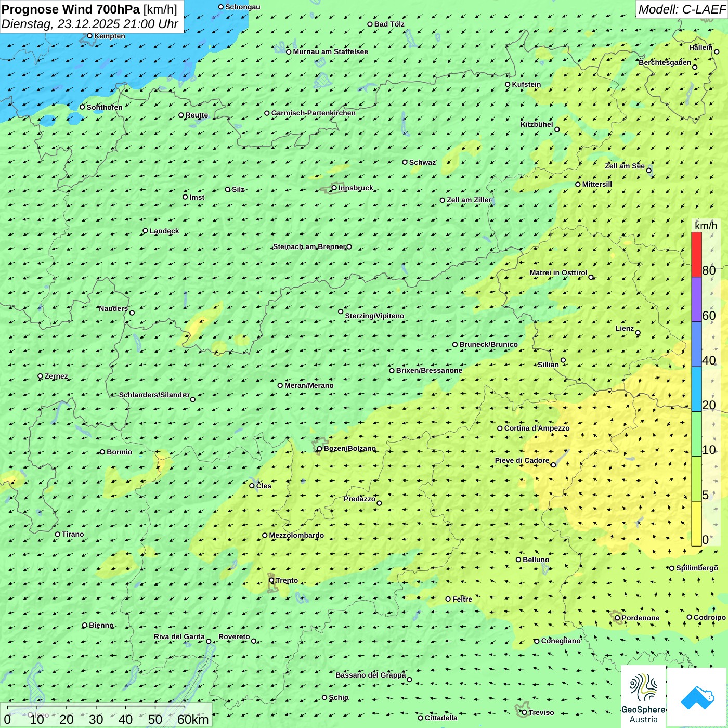The height and width of the screenshot is (728, 728).
Task: Click the 'Modell: C-LAEF' label
Action: click(x=681, y=9)
